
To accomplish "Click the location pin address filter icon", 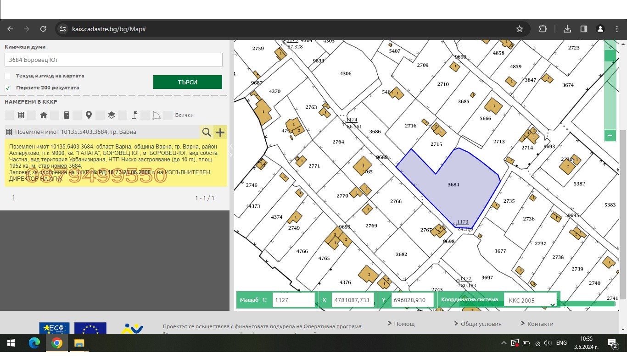I will 89,115.
